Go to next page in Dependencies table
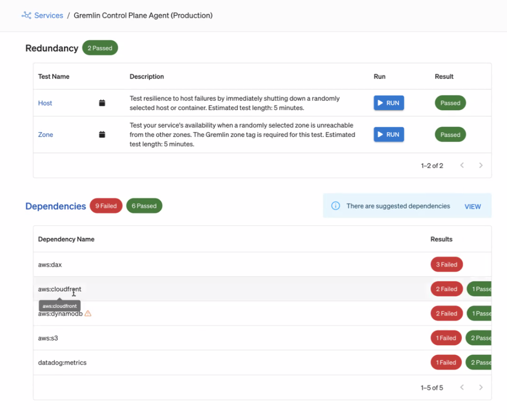The height and width of the screenshot is (420, 507). pos(481,387)
